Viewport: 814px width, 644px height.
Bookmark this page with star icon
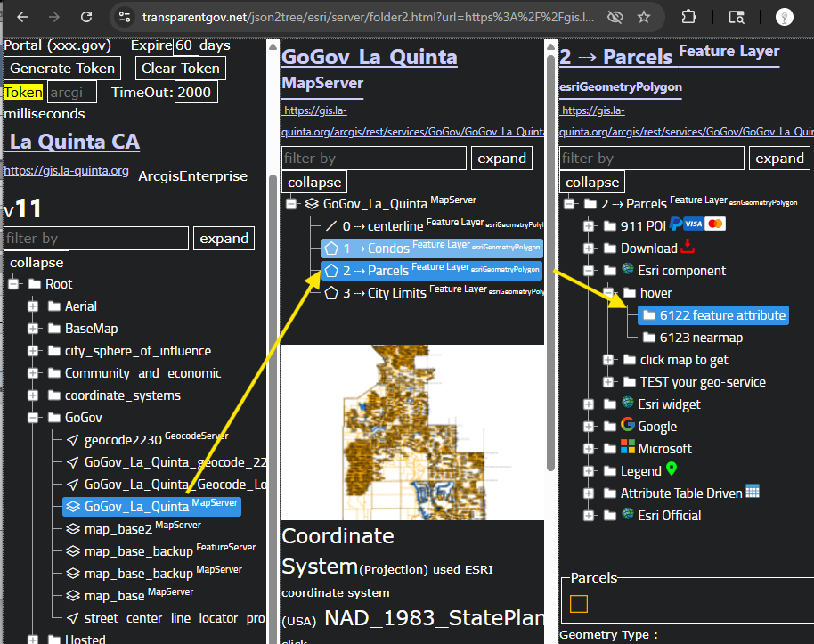tap(644, 17)
